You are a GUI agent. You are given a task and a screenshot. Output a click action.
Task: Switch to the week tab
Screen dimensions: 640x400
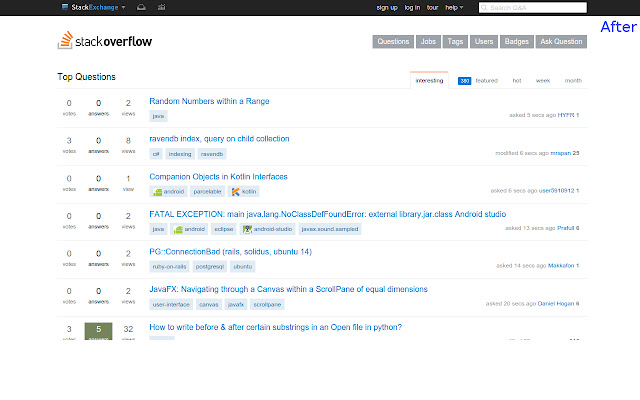(543, 80)
